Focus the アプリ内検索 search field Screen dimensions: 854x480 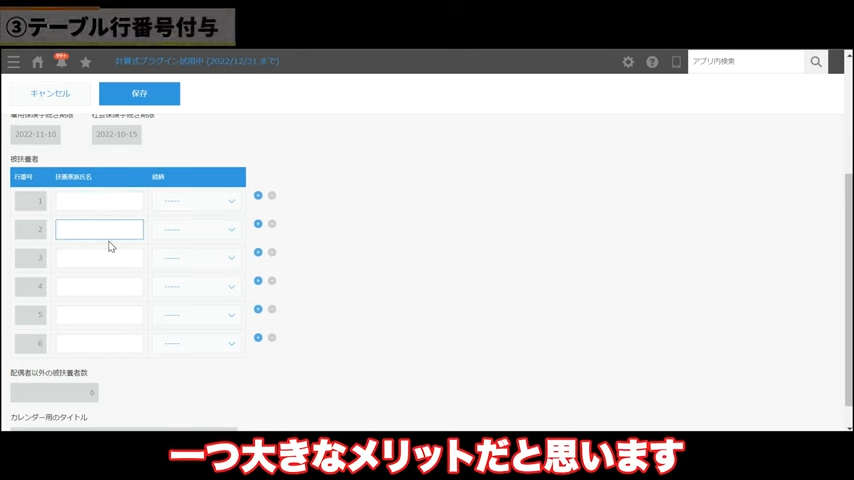[746, 62]
